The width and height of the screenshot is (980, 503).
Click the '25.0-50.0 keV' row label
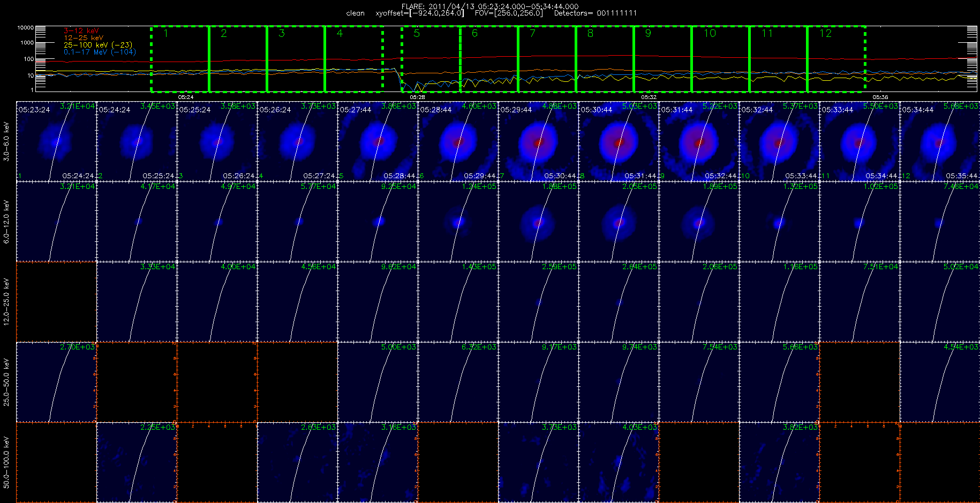click(x=6, y=382)
